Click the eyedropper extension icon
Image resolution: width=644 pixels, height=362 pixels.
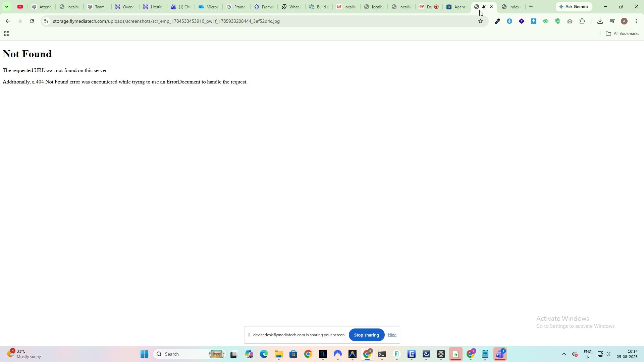point(497,21)
